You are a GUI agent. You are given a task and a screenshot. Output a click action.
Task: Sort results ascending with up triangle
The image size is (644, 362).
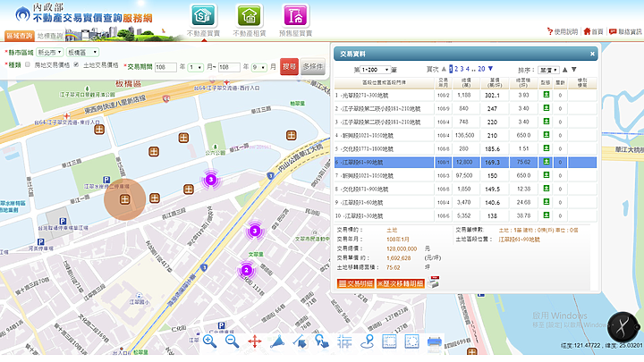pyautogui.click(x=565, y=70)
